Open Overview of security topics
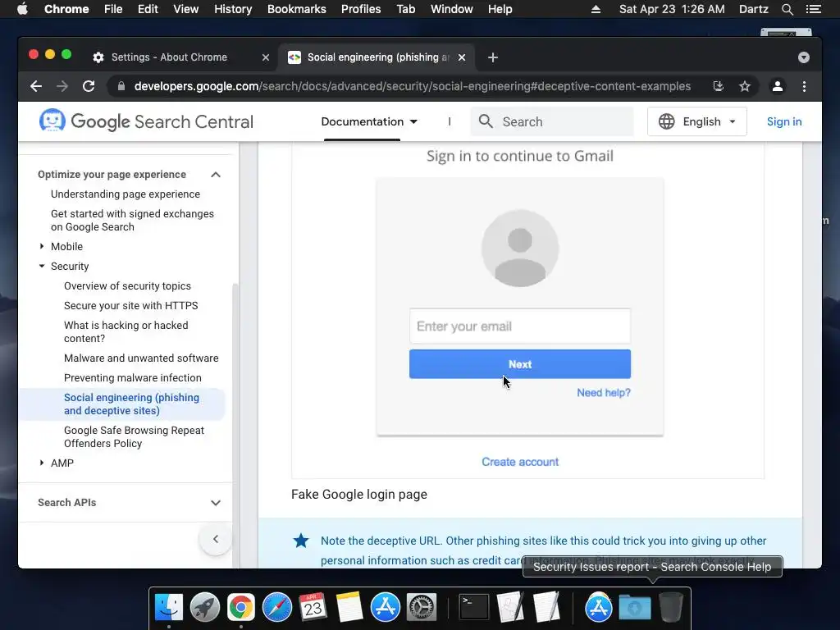 point(127,286)
